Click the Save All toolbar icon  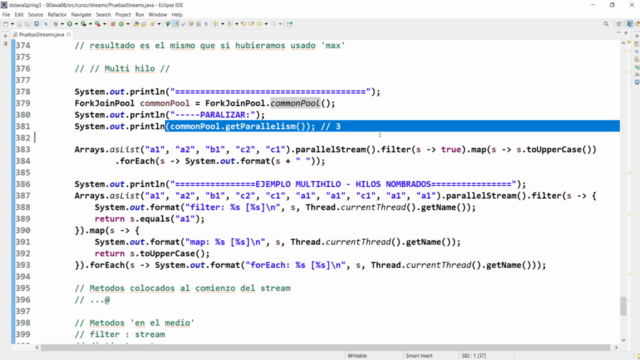click(27, 24)
